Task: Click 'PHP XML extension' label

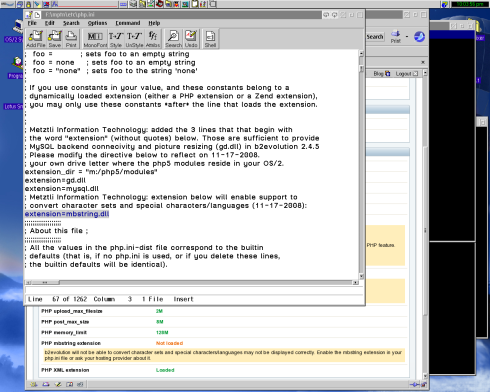Action: pyautogui.click(x=65, y=370)
